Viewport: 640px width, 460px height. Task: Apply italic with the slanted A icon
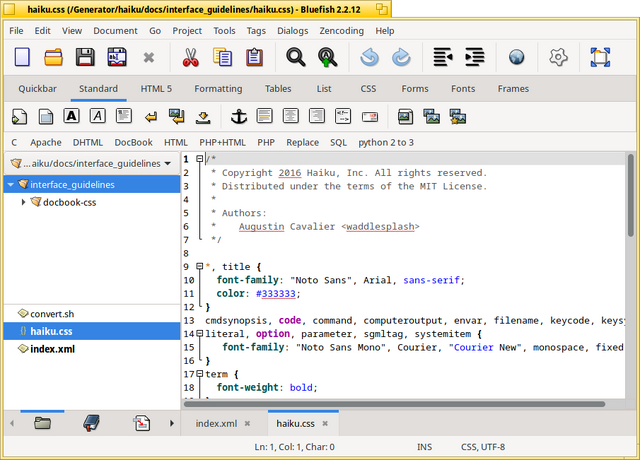coord(98,116)
